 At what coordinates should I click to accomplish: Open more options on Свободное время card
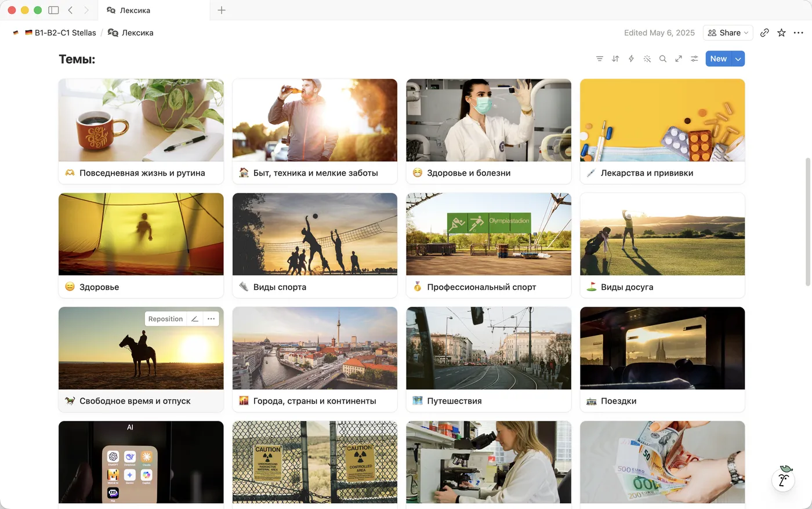(211, 319)
